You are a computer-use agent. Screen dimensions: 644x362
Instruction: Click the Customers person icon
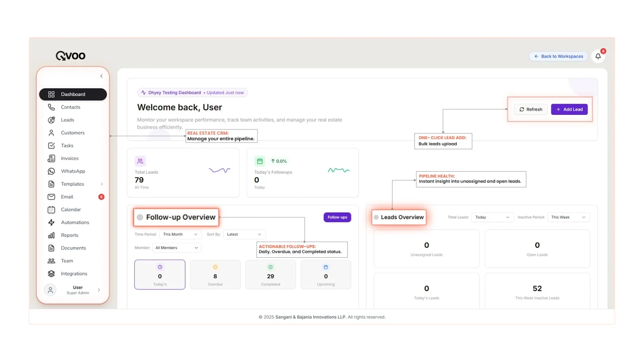[51, 133]
